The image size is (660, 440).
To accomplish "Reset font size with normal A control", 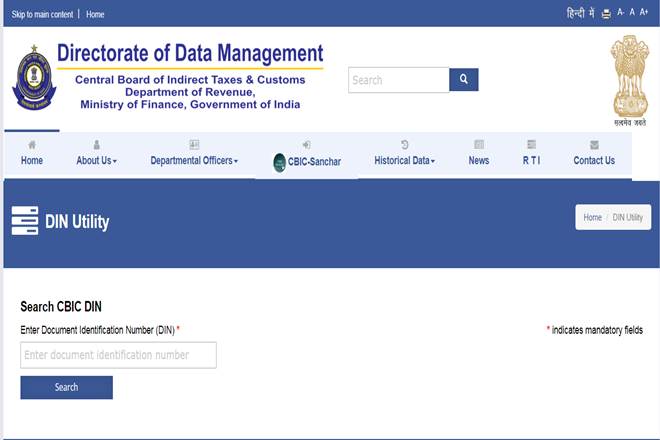I will coord(632,13).
